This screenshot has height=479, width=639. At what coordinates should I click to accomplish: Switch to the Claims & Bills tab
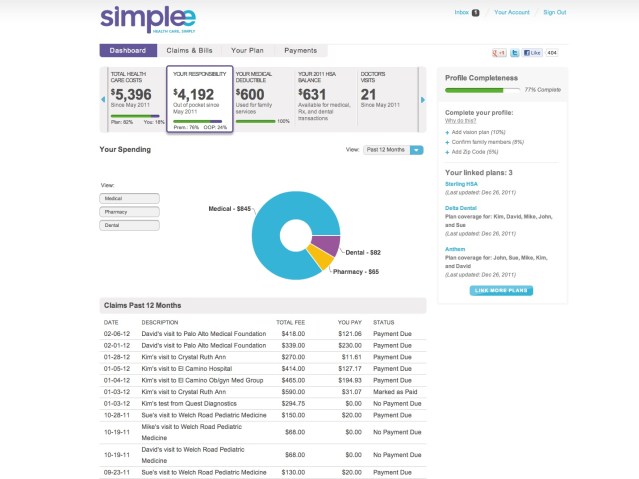tap(189, 51)
